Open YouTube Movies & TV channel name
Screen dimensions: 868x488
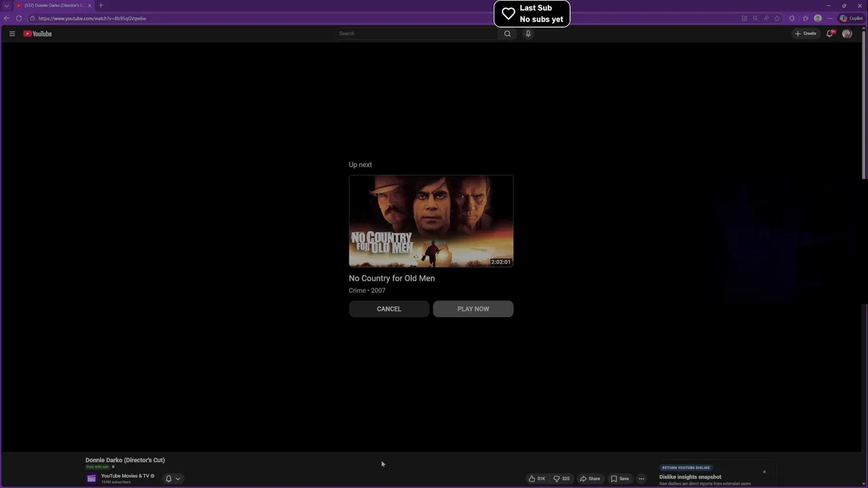pyautogui.click(x=125, y=476)
